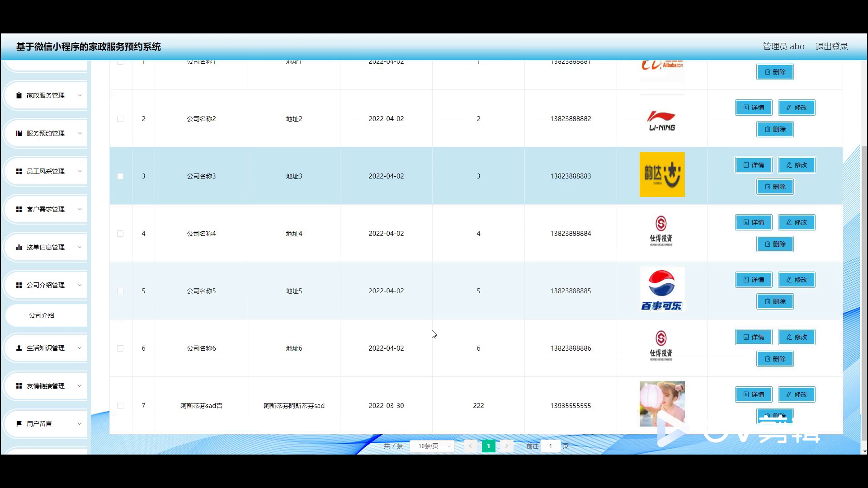Select the 公司介绍 submenu item

tap(46, 315)
